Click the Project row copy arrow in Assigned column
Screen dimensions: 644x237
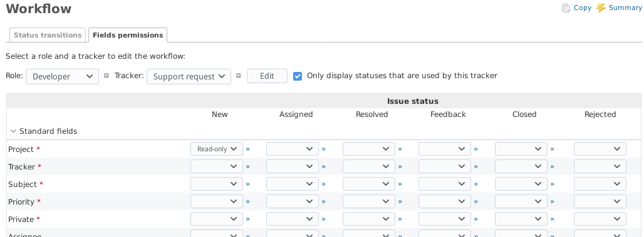[x=324, y=149]
